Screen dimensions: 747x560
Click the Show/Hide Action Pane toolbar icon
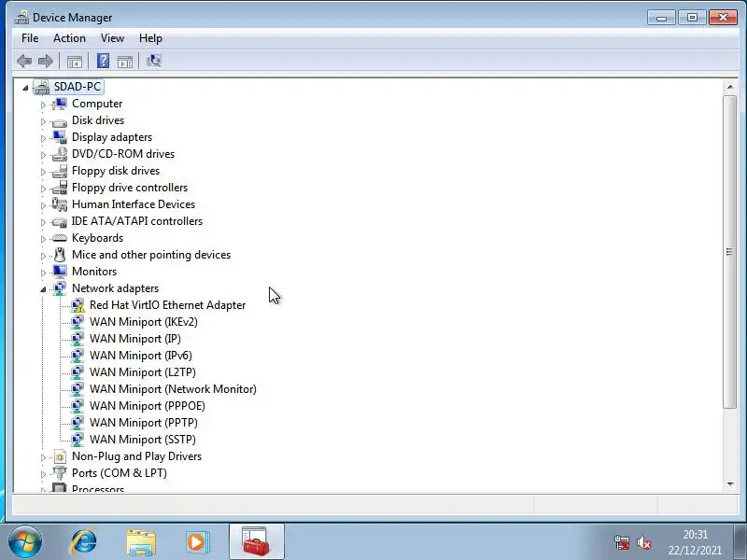(x=125, y=62)
